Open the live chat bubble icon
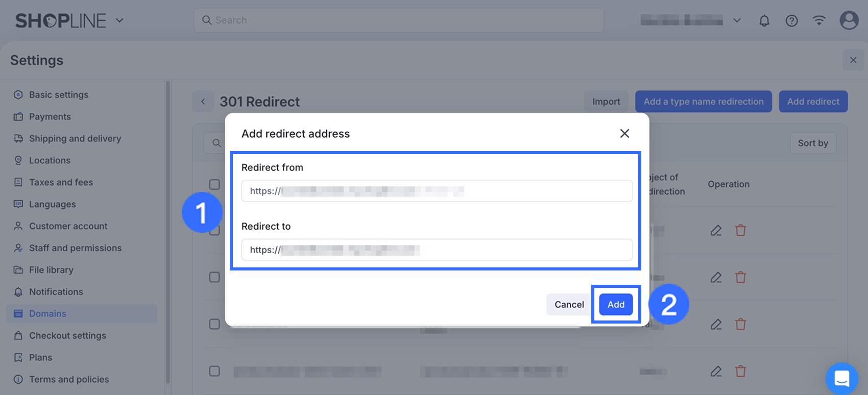 tap(841, 379)
